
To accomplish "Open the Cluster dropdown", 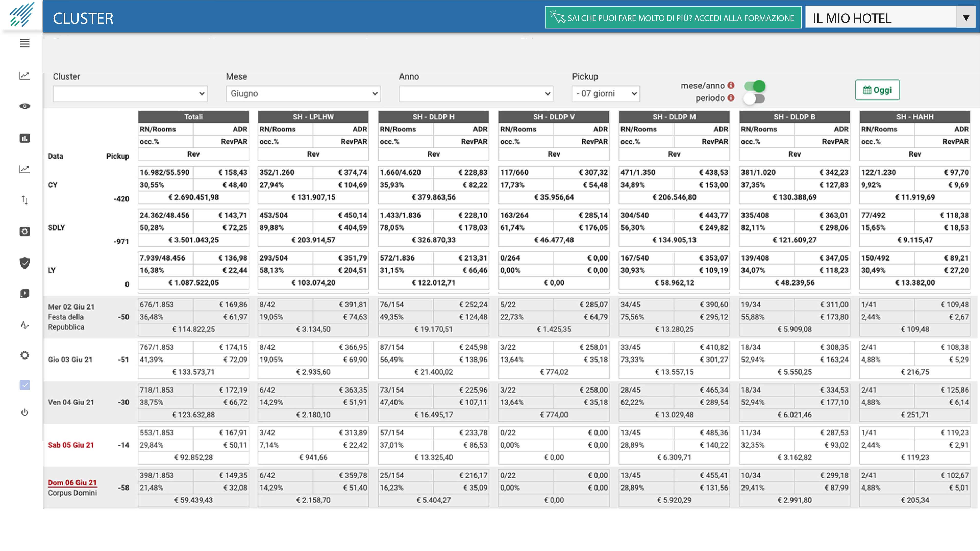I will pyautogui.click(x=130, y=93).
